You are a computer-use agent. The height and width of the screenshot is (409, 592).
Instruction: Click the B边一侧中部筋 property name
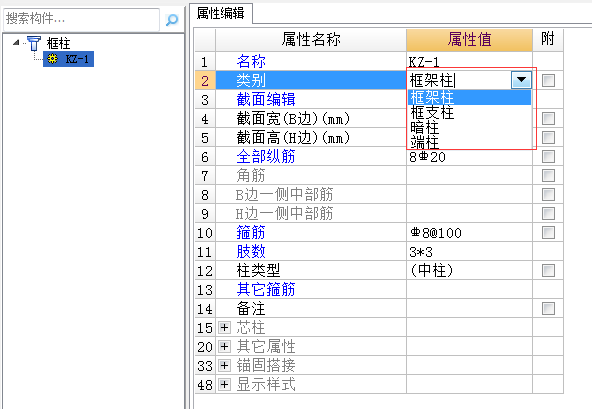click(x=284, y=194)
